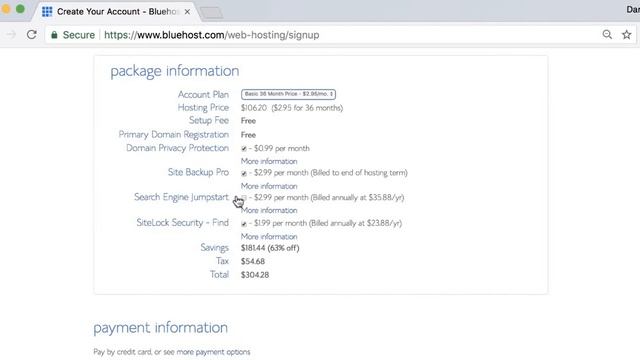
Task: Click the package information heading
Action: pos(175,71)
